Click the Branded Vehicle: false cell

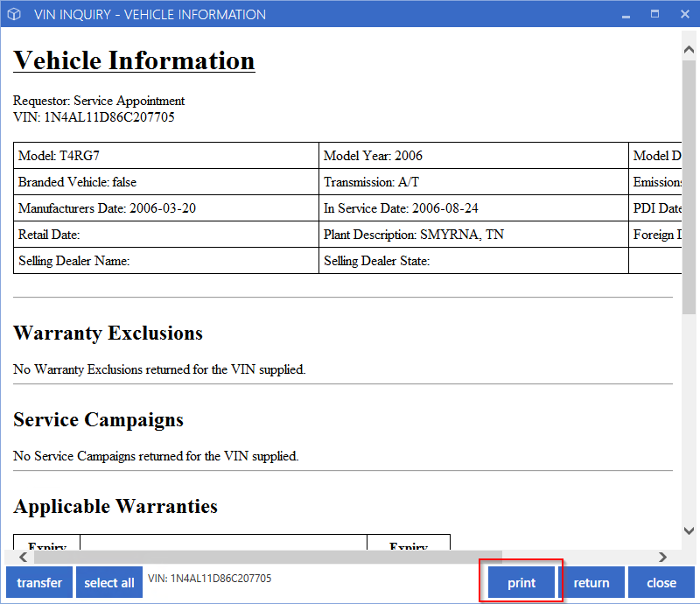pyautogui.click(x=166, y=182)
